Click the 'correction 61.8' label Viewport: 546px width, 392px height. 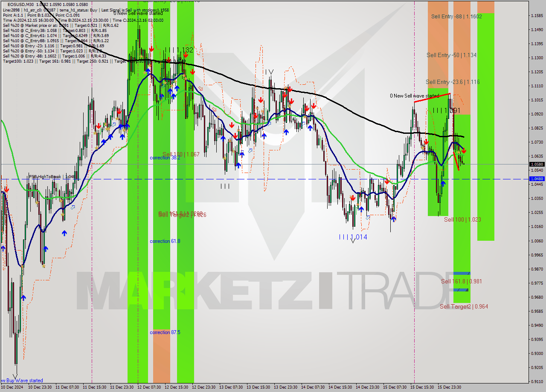[165, 241]
